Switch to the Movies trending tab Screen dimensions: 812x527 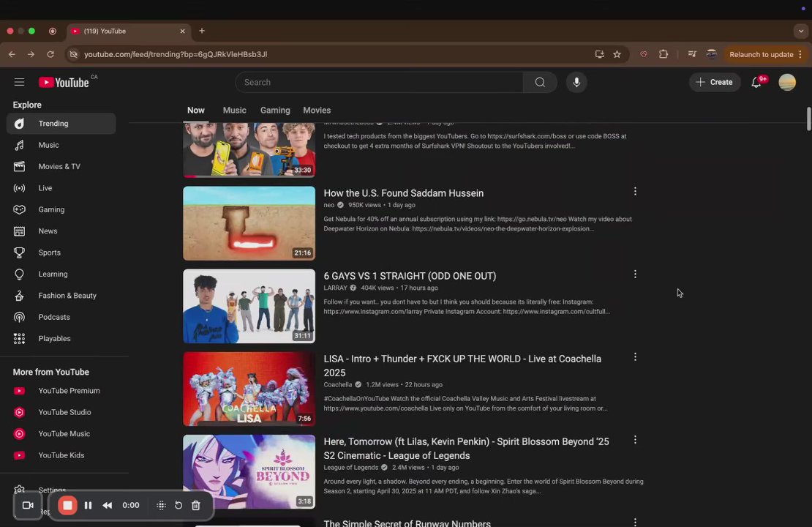tap(317, 111)
